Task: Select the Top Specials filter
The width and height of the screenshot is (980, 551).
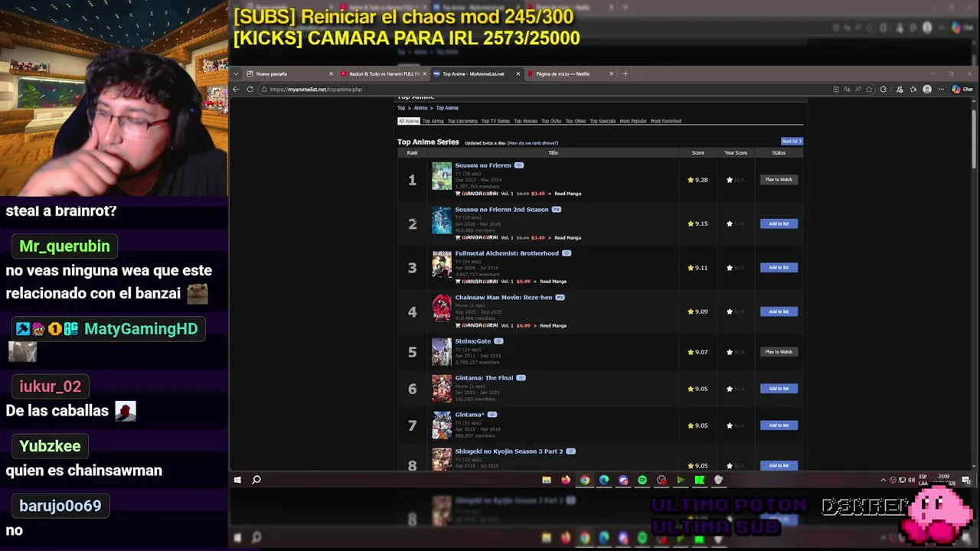Action: 603,121
